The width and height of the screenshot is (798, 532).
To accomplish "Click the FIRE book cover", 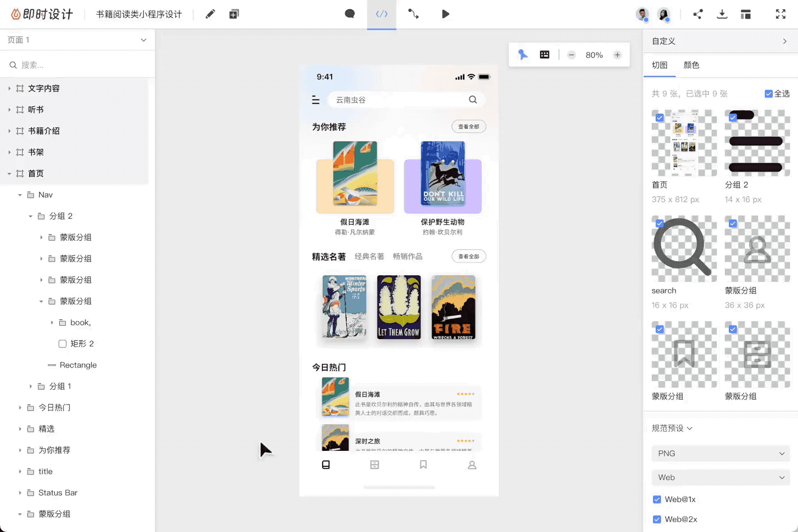I will click(x=454, y=307).
